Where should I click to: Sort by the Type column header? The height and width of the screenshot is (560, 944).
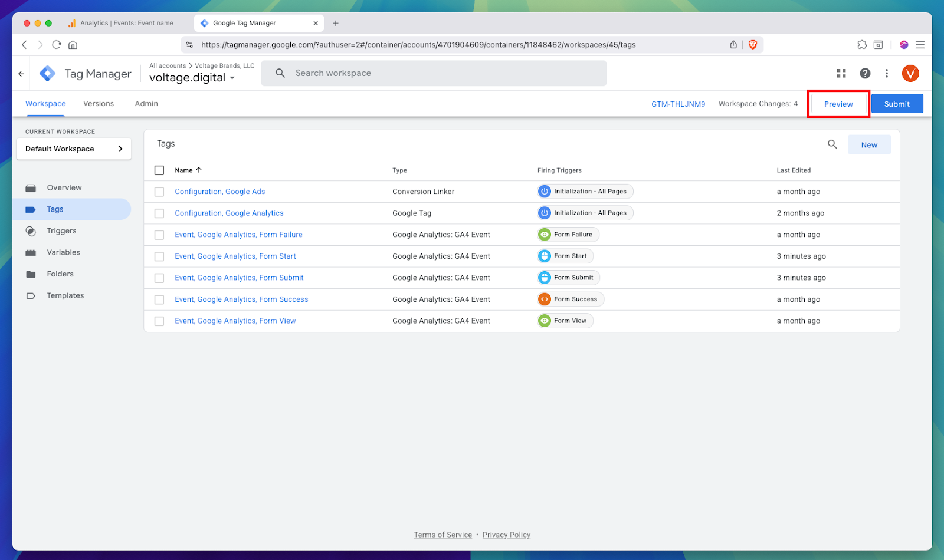pos(399,170)
